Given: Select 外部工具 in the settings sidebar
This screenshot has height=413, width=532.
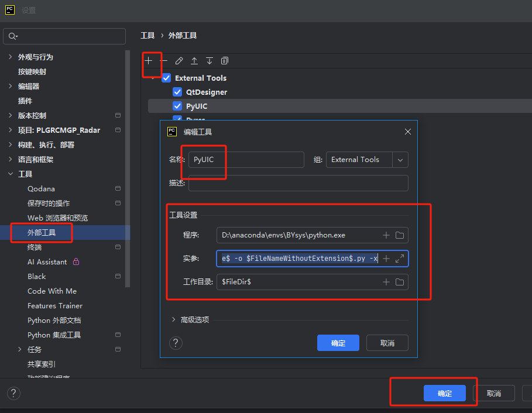Looking at the screenshot, I should 41,232.
